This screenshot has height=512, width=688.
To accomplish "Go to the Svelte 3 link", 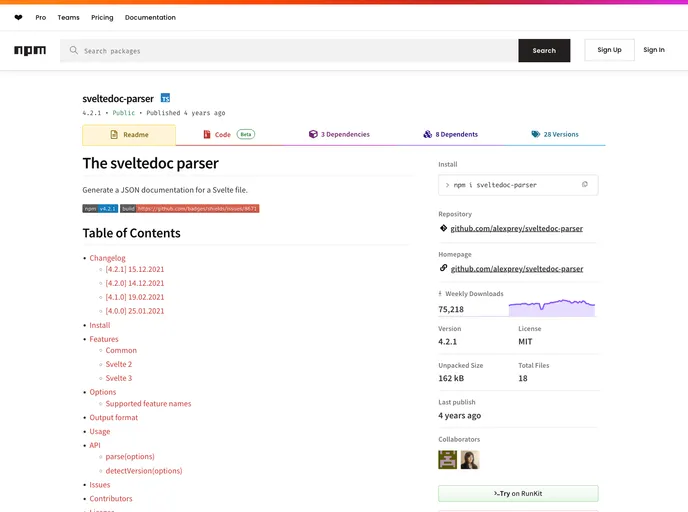I will click(x=118, y=378).
